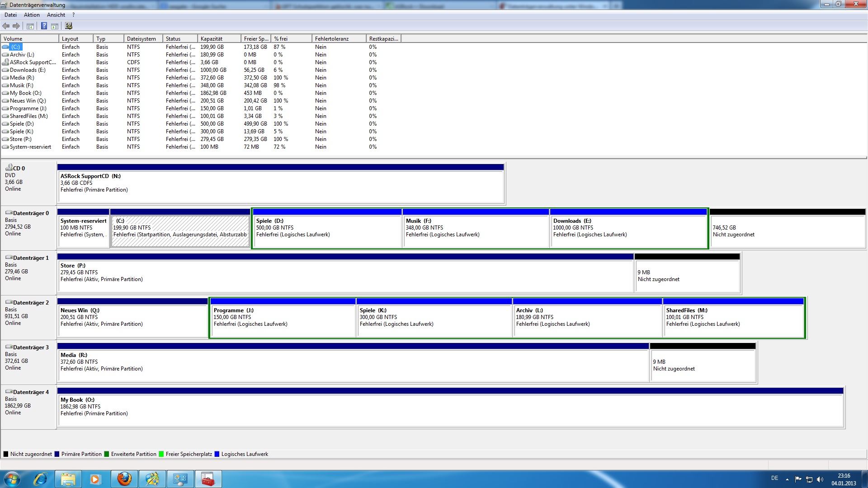Click the settings toolbar icon

point(69,26)
